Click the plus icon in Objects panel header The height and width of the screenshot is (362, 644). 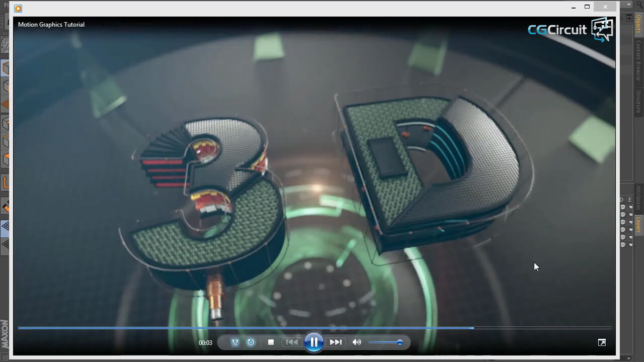point(629,18)
